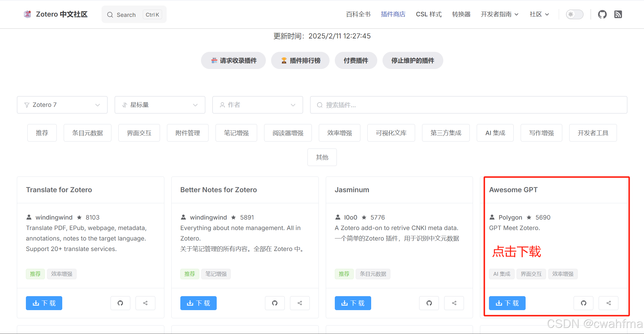Click the 插件排行榜 button
This screenshot has height=334, width=644.
300,61
